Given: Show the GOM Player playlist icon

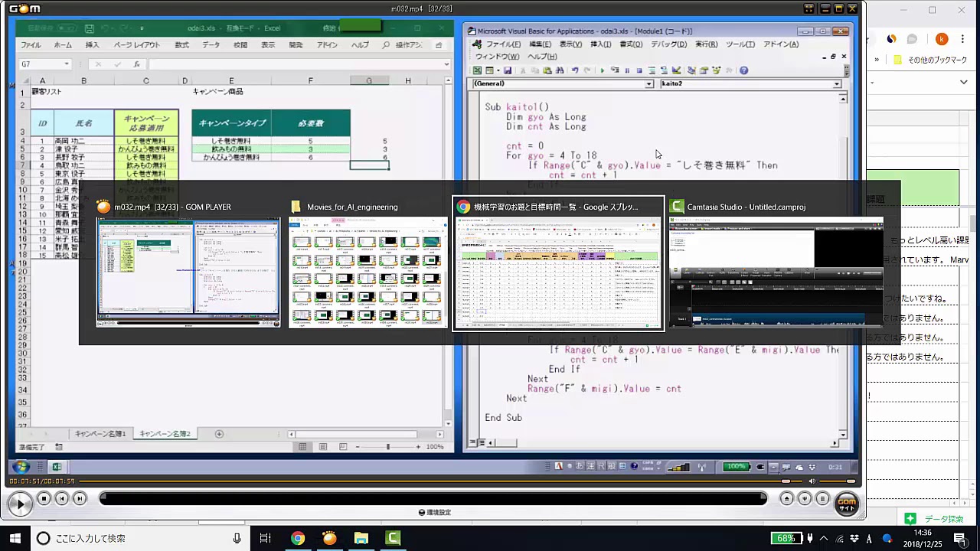Looking at the screenshot, I should pyautogui.click(x=823, y=499).
